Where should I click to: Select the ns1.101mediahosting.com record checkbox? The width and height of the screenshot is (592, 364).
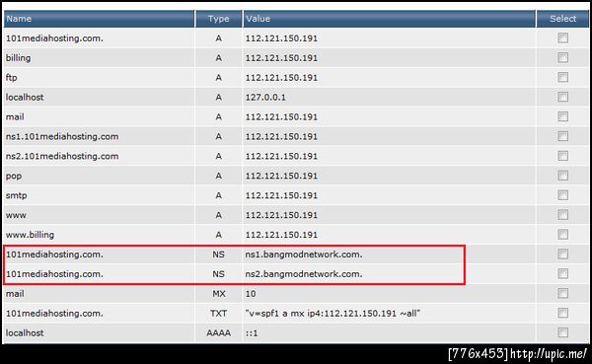tap(563, 136)
